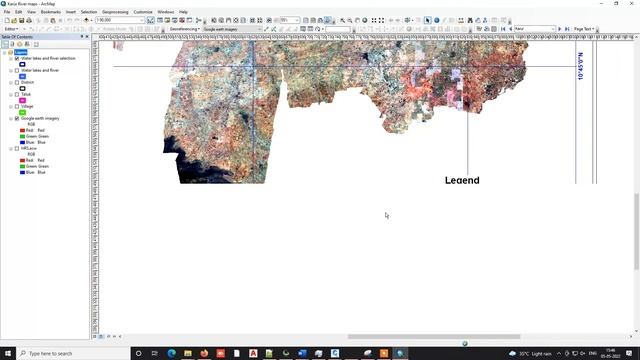This screenshot has width=640, height=360.
Task: Open the georeferencing layer combo box
Action: coord(232,29)
